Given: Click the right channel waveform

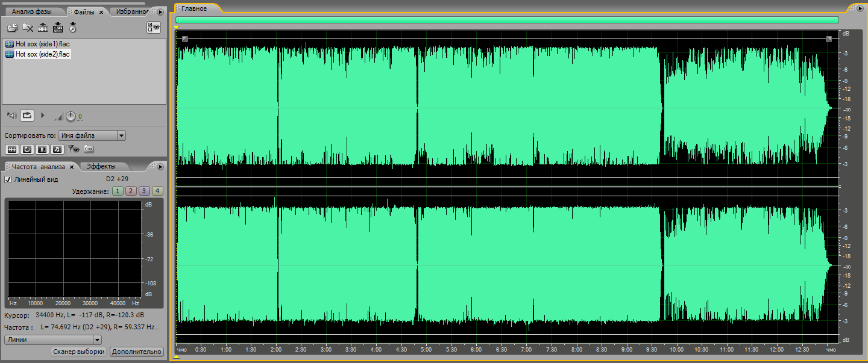Looking at the screenshot, I should pos(506,265).
